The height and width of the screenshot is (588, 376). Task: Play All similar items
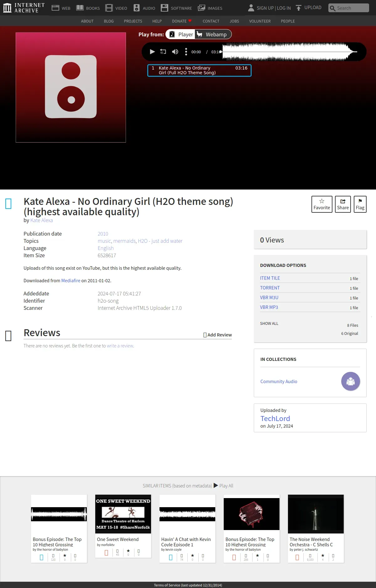(223, 486)
